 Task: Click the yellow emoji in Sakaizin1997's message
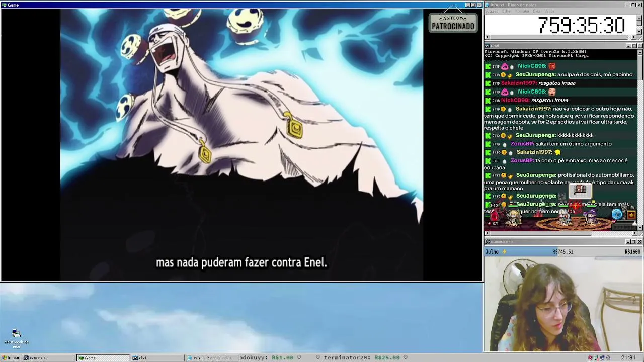pos(557,152)
